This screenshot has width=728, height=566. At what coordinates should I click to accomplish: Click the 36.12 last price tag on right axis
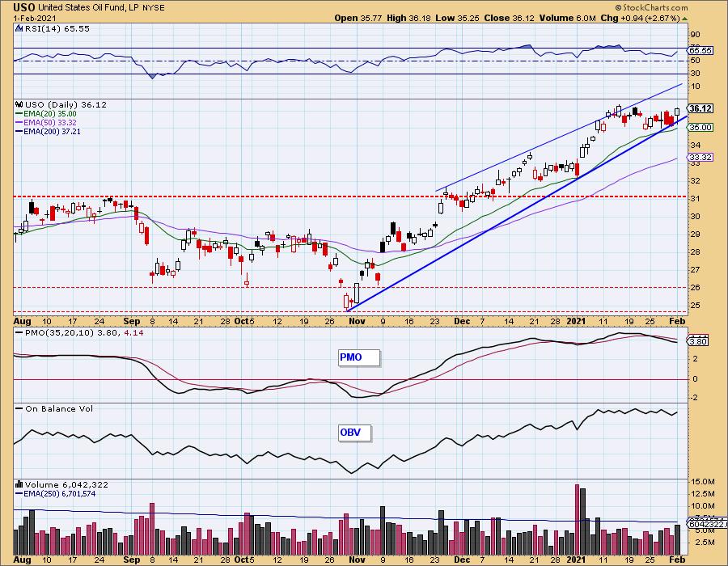(x=701, y=108)
